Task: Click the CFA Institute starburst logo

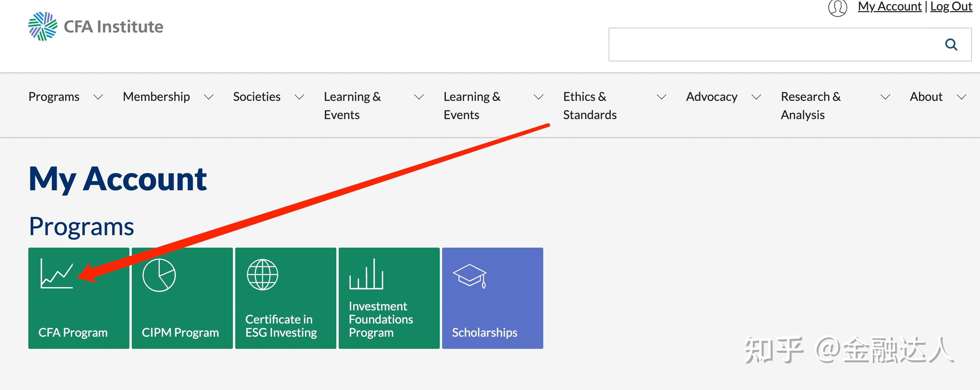Action: point(42,26)
